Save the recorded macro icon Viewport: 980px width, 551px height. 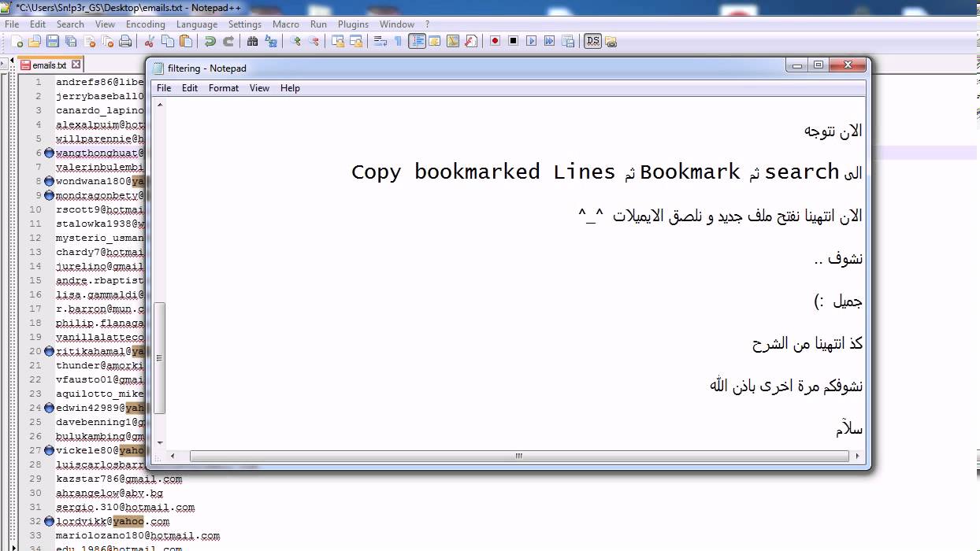click(x=568, y=41)
